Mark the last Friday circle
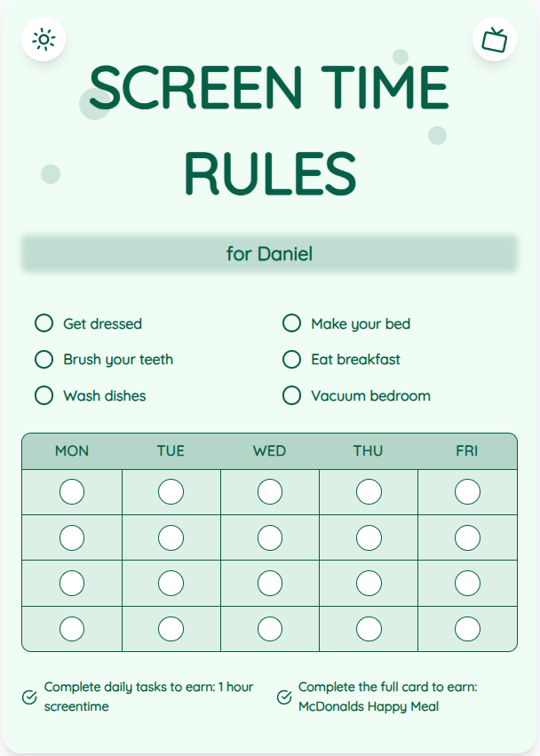This screenshot has width=540, height=756. tap(467, 629)
